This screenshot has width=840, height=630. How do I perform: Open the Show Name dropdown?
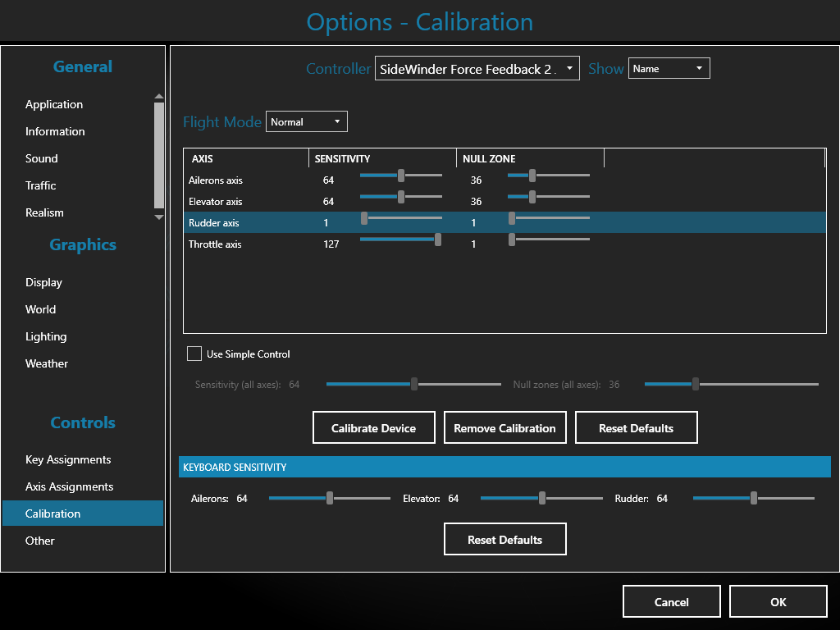click(x=669, y=69)
